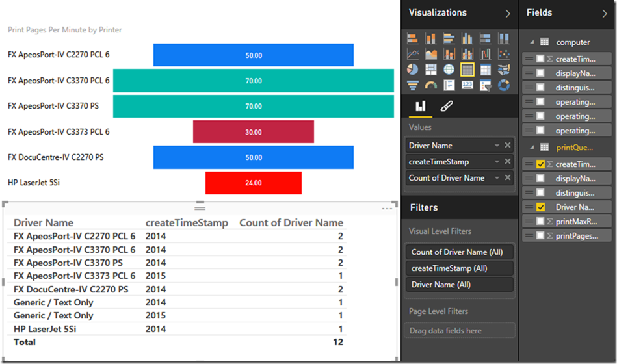Check createTim... under the computer table
Image resolution: width=617 pixels, height=364 pixels.
point(540,59)
